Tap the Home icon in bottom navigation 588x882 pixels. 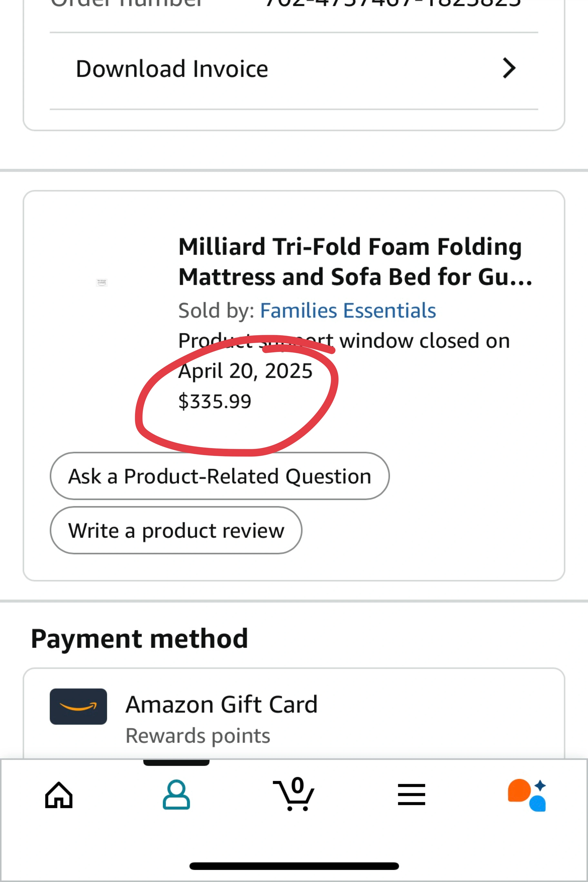(x=59, y=795)
